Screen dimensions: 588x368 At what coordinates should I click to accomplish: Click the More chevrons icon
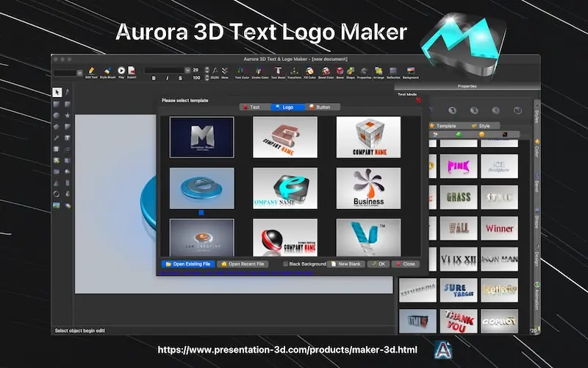[225, 72]
